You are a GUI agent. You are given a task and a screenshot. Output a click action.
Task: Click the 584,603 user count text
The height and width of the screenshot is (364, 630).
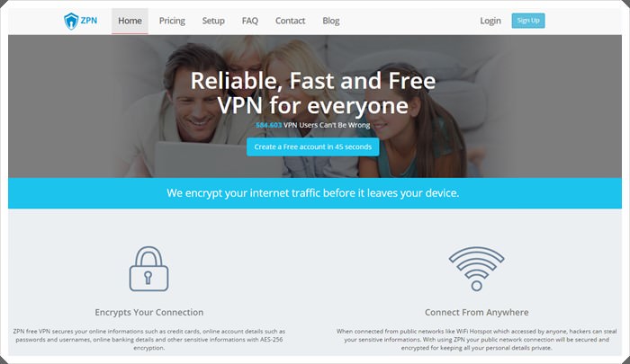(269, 125)
